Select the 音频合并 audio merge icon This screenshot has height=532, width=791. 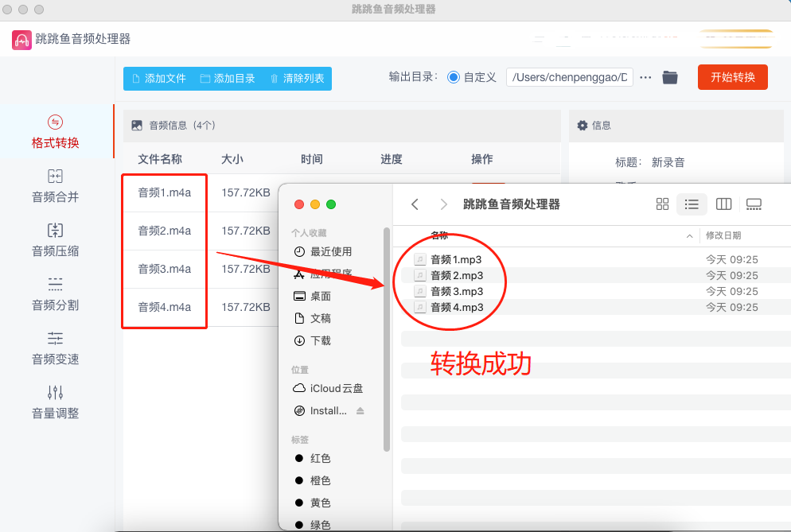pyautogui.click(x=55, y=177)
